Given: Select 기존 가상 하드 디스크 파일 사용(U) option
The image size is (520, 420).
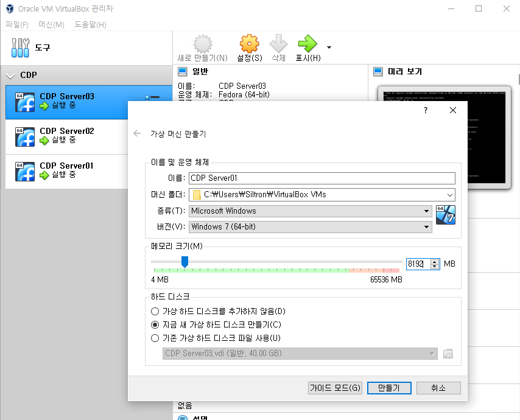Looking at the screenshot, I should pyautogui.click(x=216, y=338).
